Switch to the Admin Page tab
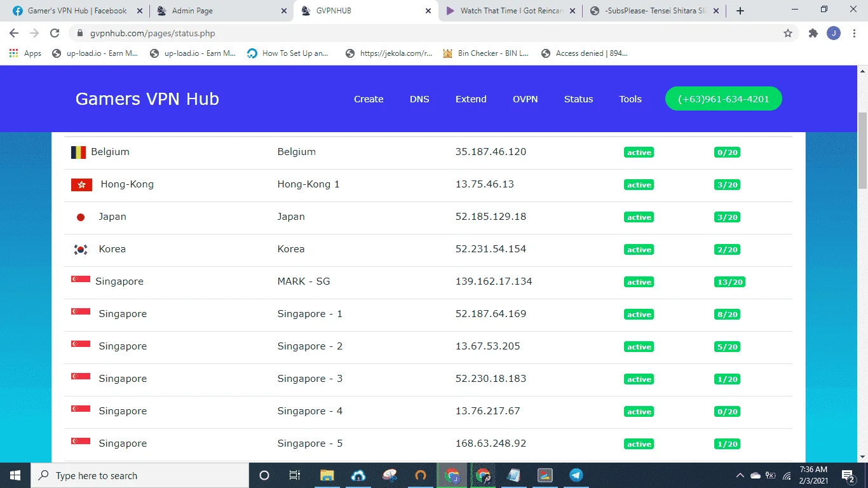868x488 pixels. (222, 11)
